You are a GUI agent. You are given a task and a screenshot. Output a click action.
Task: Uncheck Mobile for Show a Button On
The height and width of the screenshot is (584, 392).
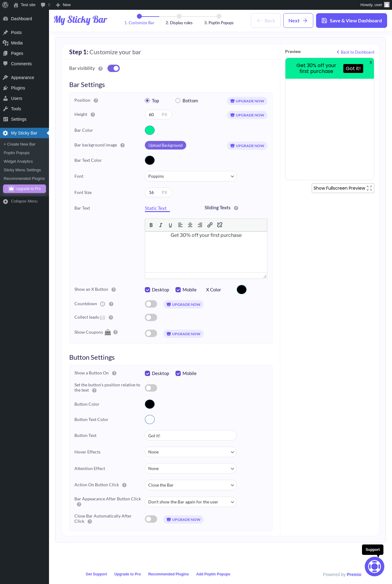click(178, 374)
